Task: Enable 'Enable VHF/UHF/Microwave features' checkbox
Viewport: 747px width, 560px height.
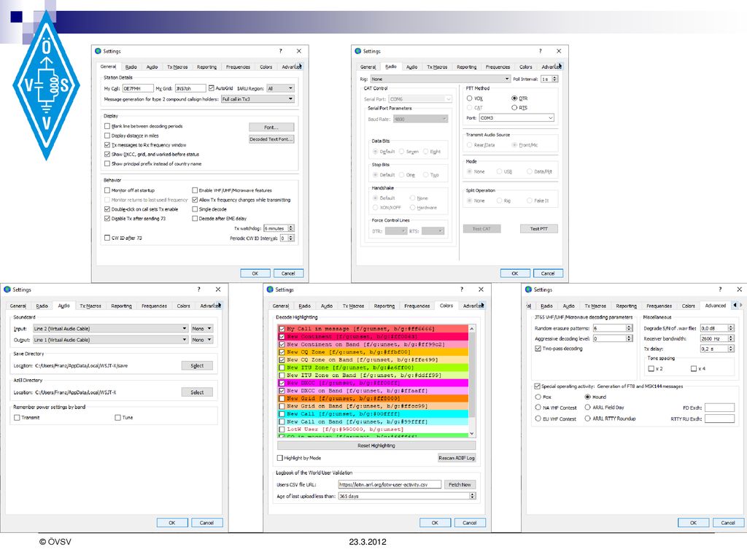Action: click(195, 190)
